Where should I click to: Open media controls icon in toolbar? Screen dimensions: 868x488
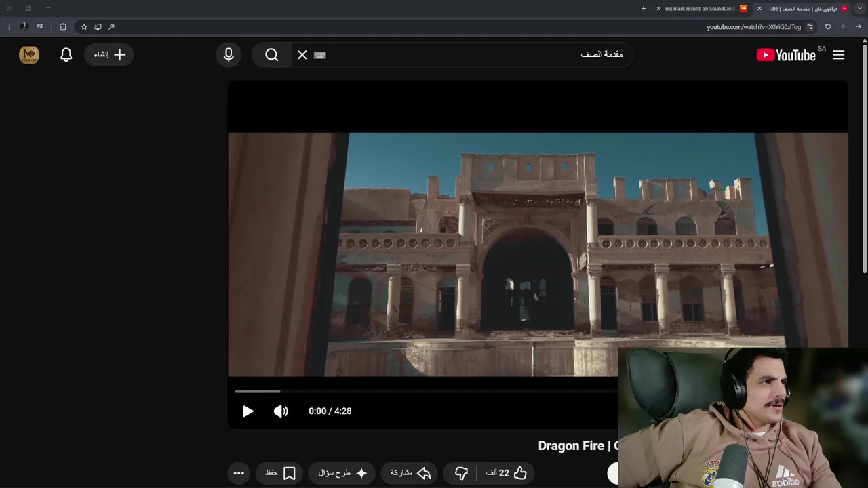(x=40, y=27)
